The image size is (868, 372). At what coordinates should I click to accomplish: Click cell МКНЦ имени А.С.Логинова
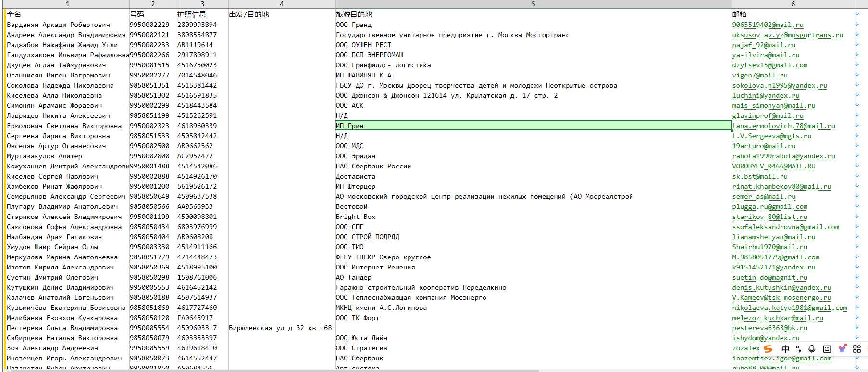(381, 308)
